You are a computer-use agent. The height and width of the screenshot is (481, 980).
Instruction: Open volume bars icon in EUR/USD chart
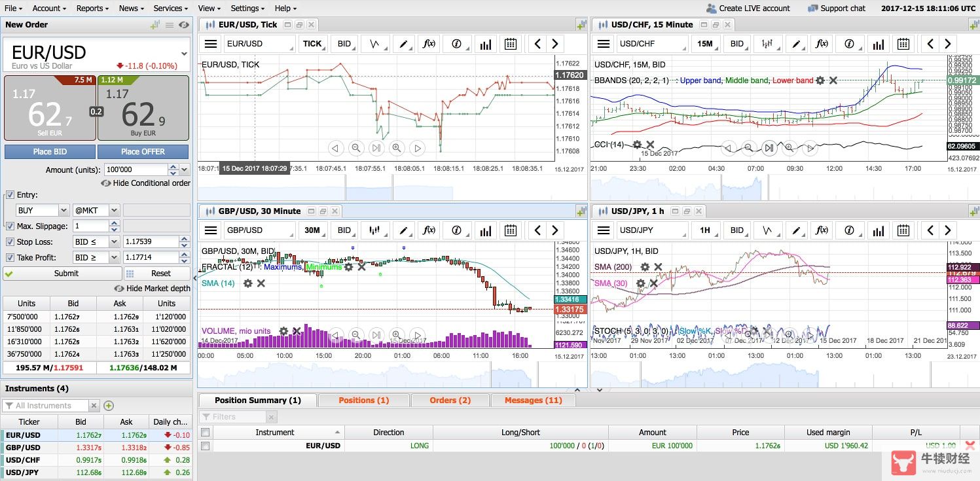pos(485,44)
